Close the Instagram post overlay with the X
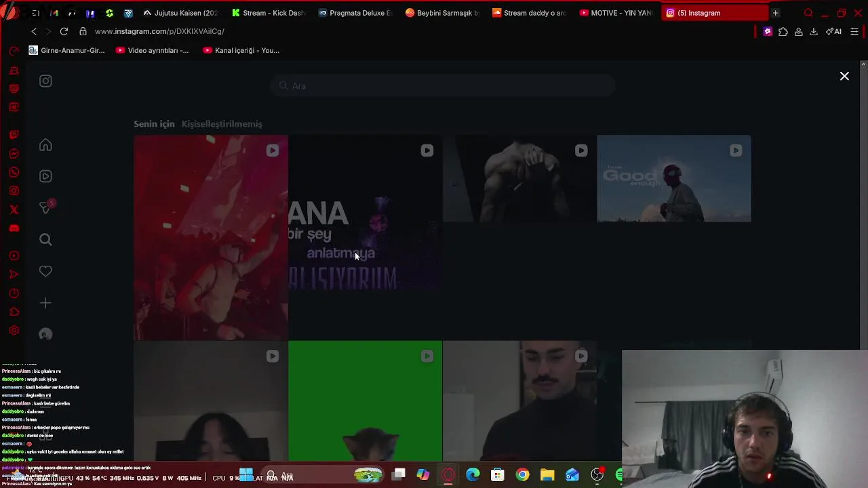The height and width of the screenshot is (488, 868). 844,77
